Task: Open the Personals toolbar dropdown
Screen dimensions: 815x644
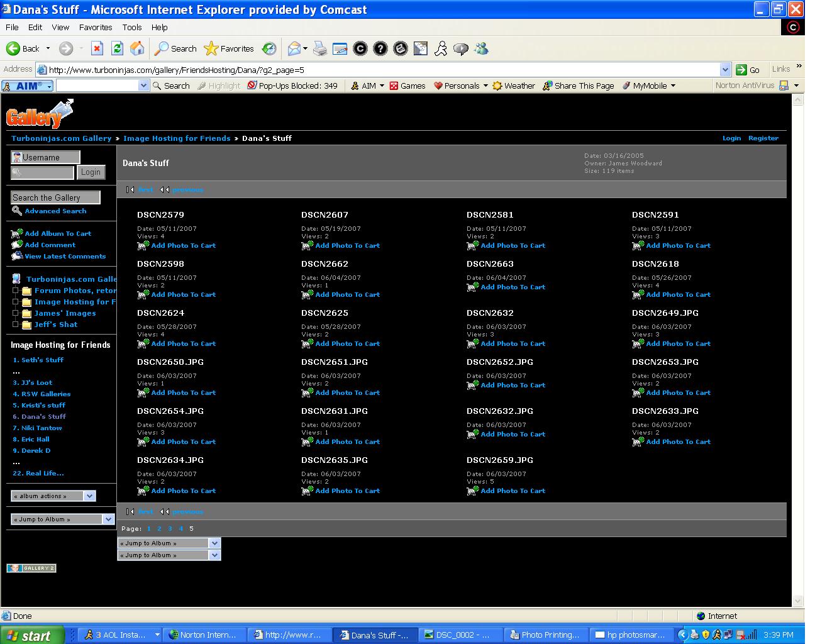Action: [x=485, y=86]
